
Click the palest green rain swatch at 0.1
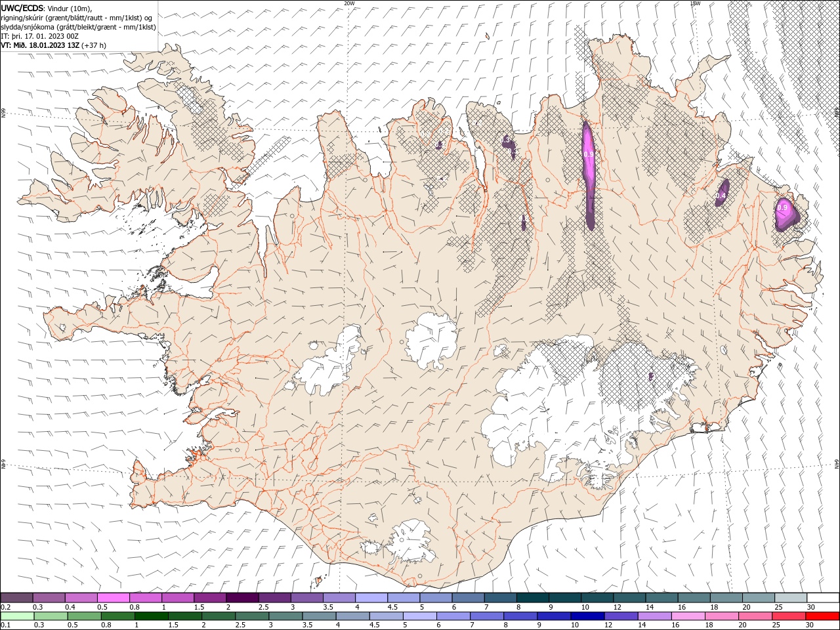point(17,616)
